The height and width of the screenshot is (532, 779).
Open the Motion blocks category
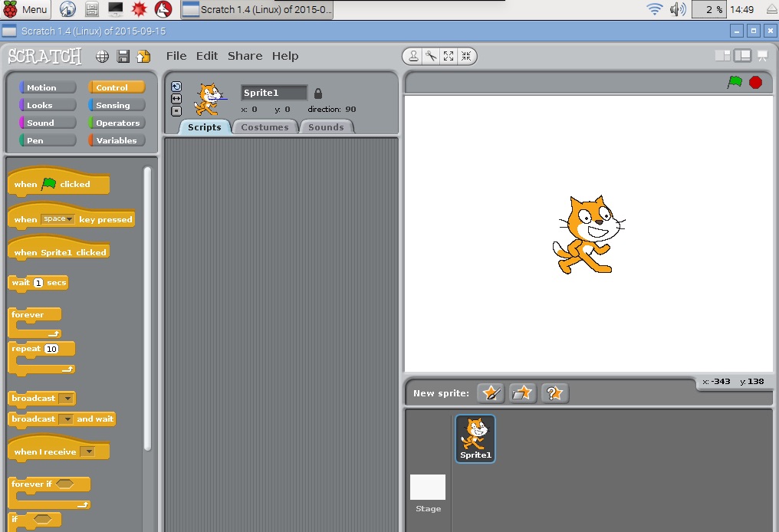48,87
